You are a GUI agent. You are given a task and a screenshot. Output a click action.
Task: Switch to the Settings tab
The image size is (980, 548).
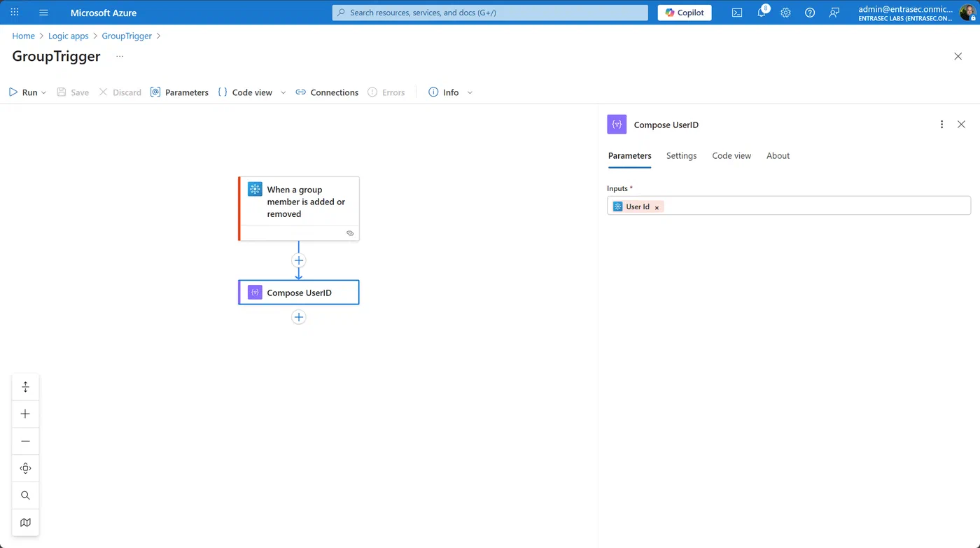tap(681, 156)
